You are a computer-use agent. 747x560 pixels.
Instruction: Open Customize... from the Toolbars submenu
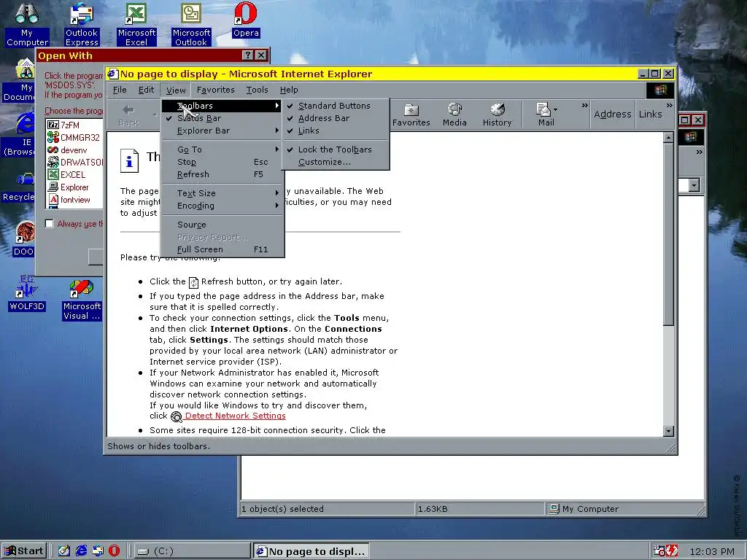coord(336,162)
